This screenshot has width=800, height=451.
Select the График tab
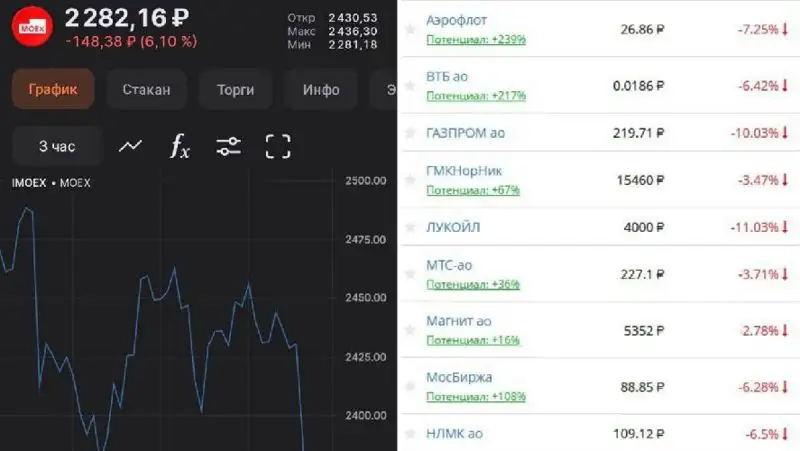(53, 89)
